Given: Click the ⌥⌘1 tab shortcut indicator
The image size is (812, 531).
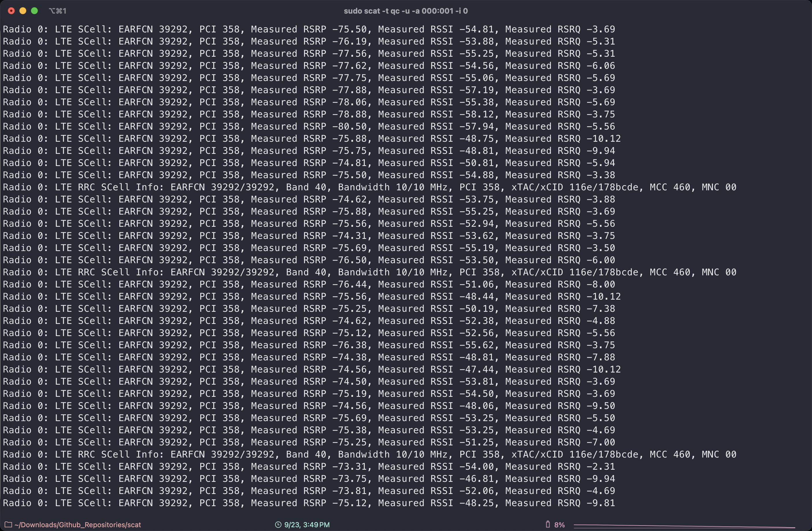Looking at the screenshot, I should point(58,11).
